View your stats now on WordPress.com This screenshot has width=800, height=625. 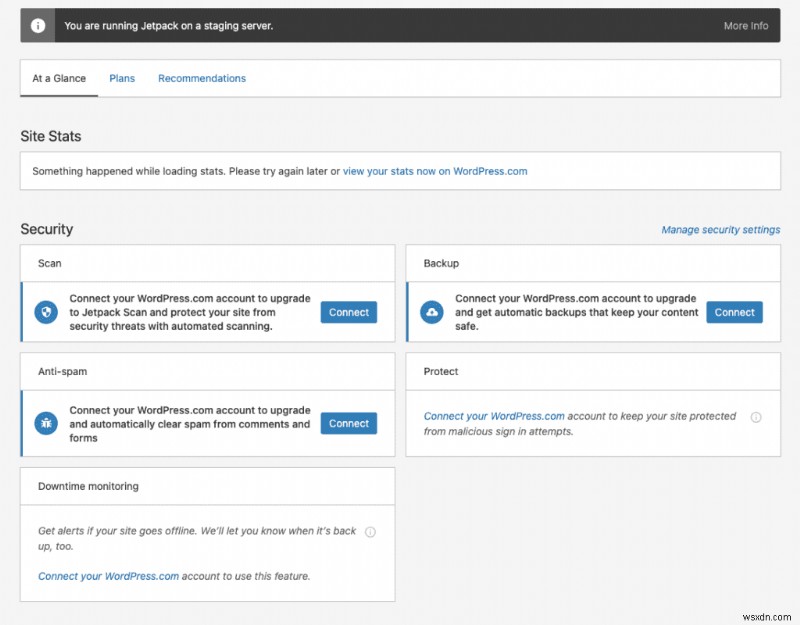point(435,171)
